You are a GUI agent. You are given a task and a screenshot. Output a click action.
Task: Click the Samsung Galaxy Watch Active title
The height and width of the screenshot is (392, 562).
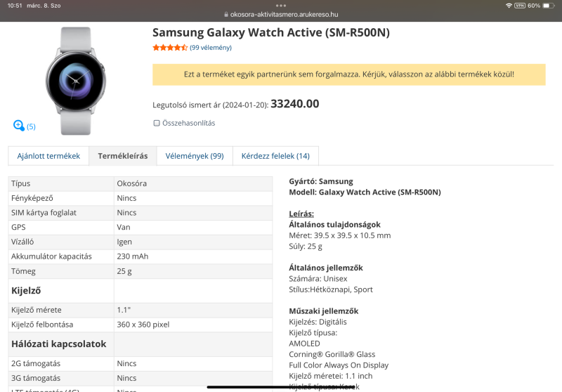click(270, 32)
